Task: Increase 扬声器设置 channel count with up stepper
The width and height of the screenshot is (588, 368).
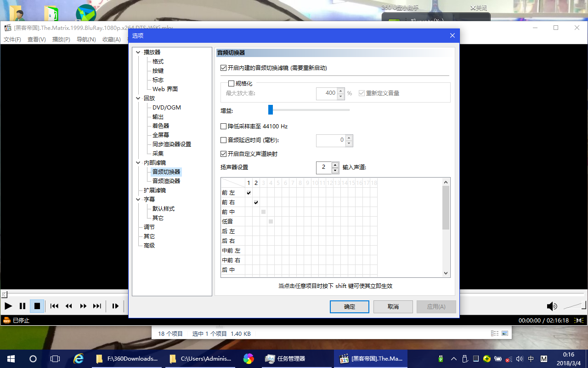Action: click(335, 165)
